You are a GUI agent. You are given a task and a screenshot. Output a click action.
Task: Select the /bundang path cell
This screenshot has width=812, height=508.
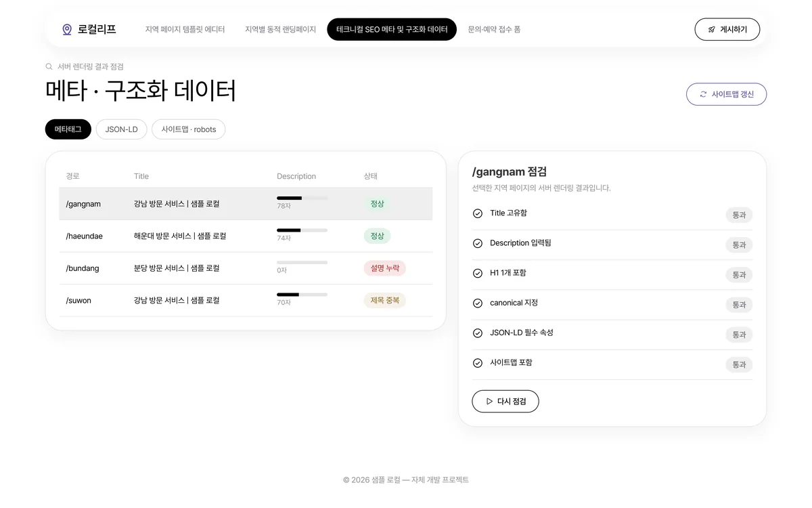coord(83,268)
